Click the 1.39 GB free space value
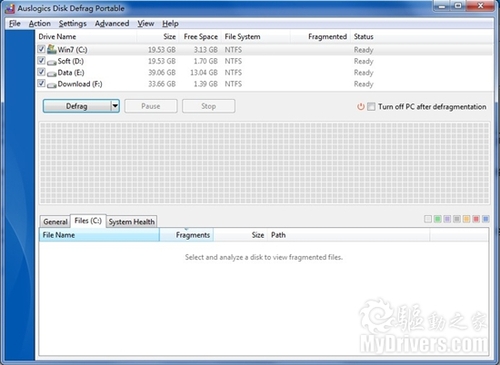The image size is (500, 365). tap(206, 84)
